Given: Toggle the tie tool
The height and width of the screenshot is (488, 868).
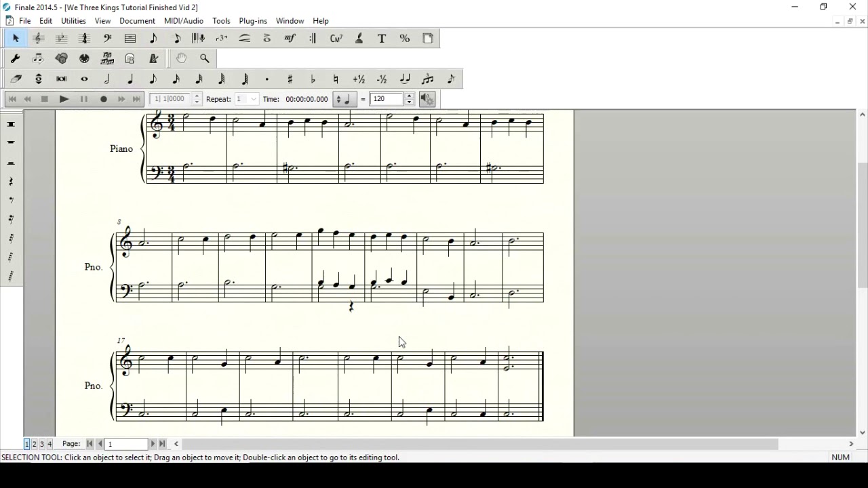Looking at the screenshot, I should click(405, 79).
